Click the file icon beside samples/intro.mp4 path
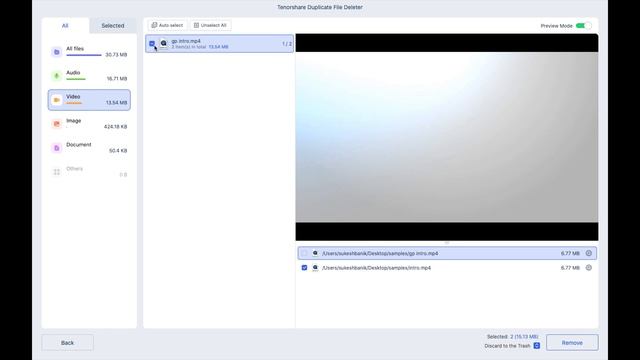 coord(315,268)
